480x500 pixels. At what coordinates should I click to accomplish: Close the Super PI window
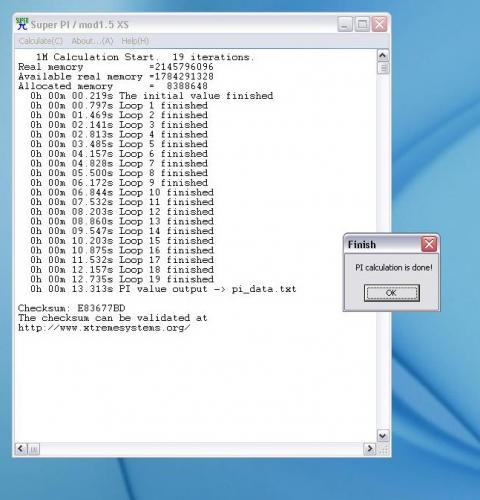[379, 24]
